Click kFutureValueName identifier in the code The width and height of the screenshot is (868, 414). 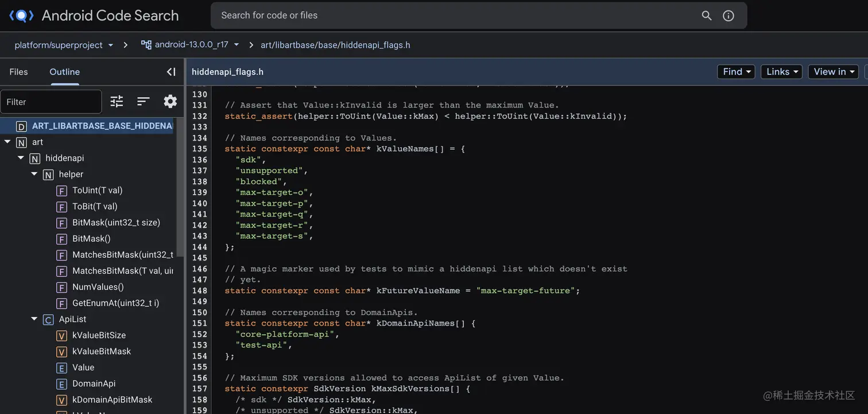[418, 291]
